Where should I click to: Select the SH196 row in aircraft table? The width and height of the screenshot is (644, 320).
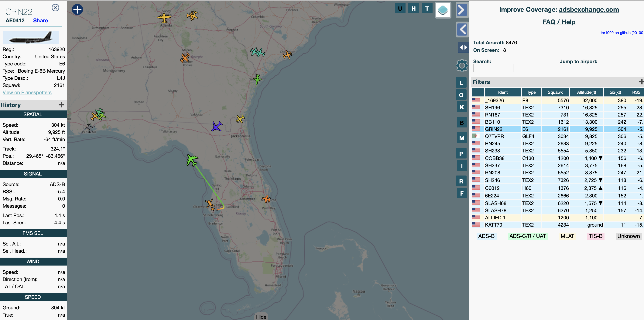558,108
